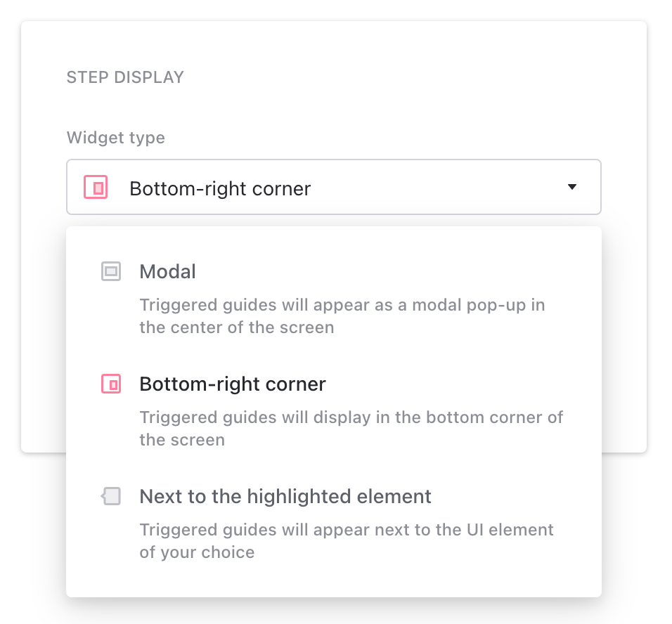Image resolution: width=672 pixels, height=624 pixels.
Task: Open the Widget type dropdown
Action: pos(334,187)
